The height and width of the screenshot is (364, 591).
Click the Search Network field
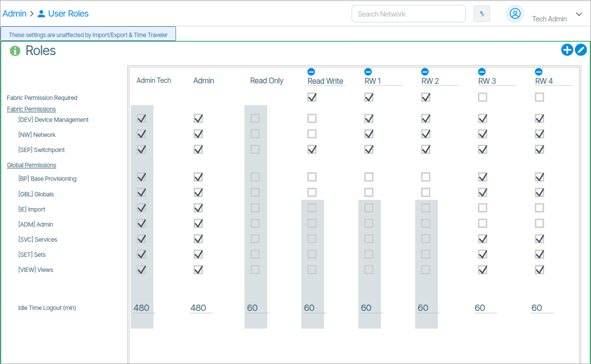(x=409, y=14)
